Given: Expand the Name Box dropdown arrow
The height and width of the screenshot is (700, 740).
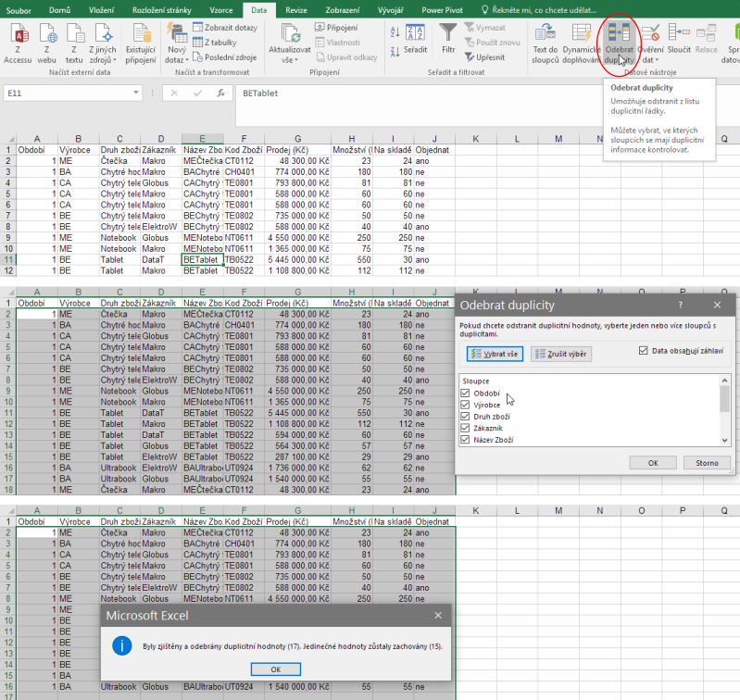Looking at the screenshot, I should click(x=135, y=93).
